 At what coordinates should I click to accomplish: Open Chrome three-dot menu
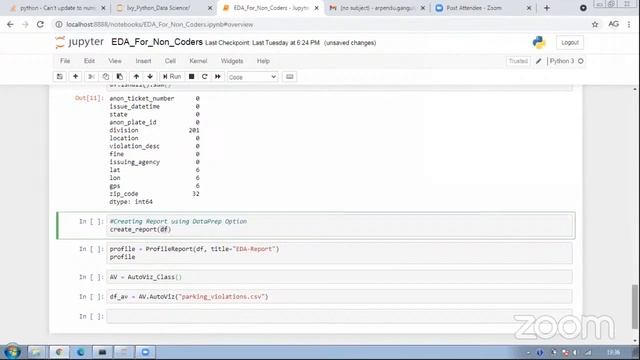point(629,24)
